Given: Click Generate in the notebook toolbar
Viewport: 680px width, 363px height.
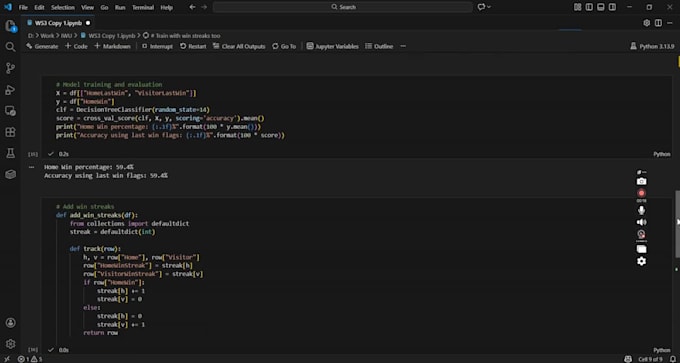Looking at the screenshot, I should pos(42,46).
